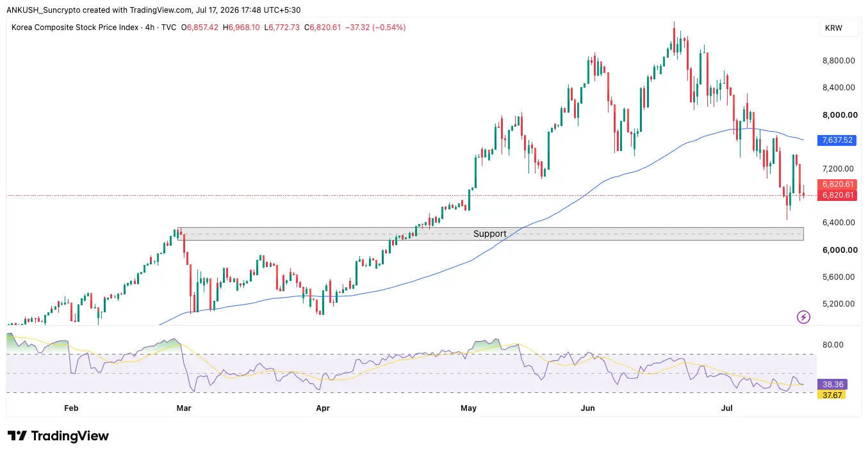This screenshot has width=868, height=455.
Task: Click the May time axis label
Action: (469, 408)
